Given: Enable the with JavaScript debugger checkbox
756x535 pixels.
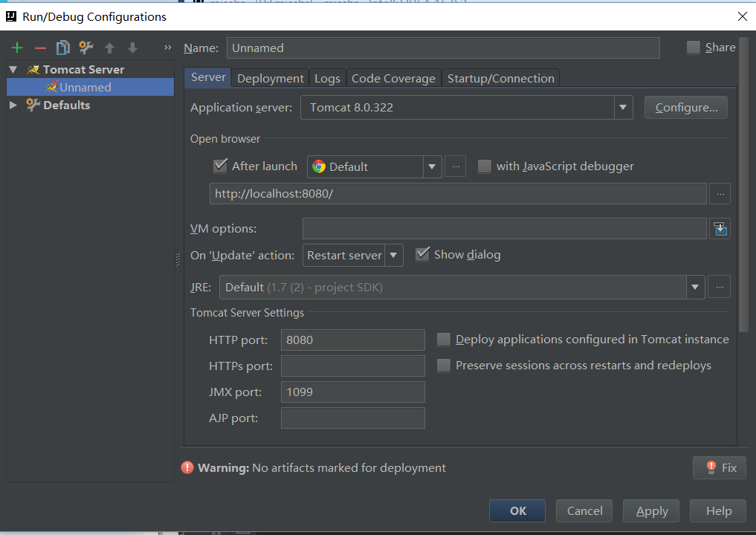Looking at the screenshot, I should tap(484, 166).
